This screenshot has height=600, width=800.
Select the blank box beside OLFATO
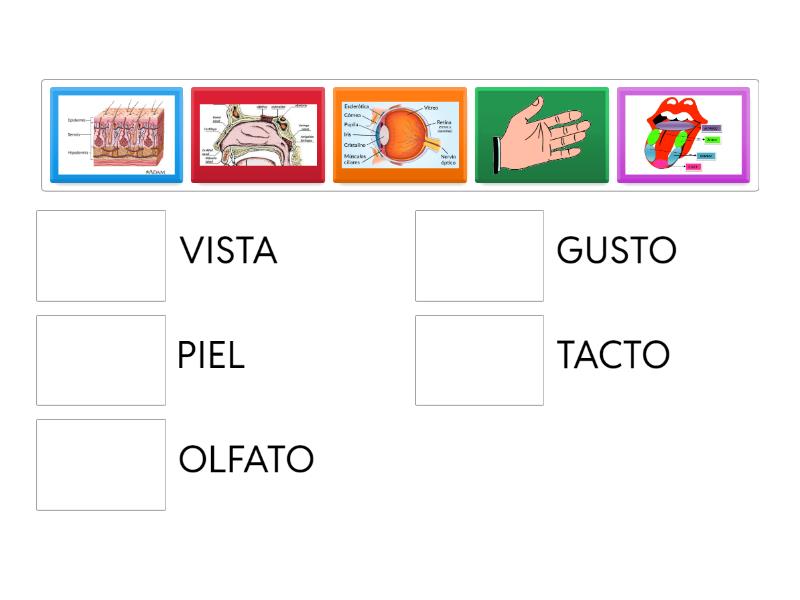click(100, 463)
